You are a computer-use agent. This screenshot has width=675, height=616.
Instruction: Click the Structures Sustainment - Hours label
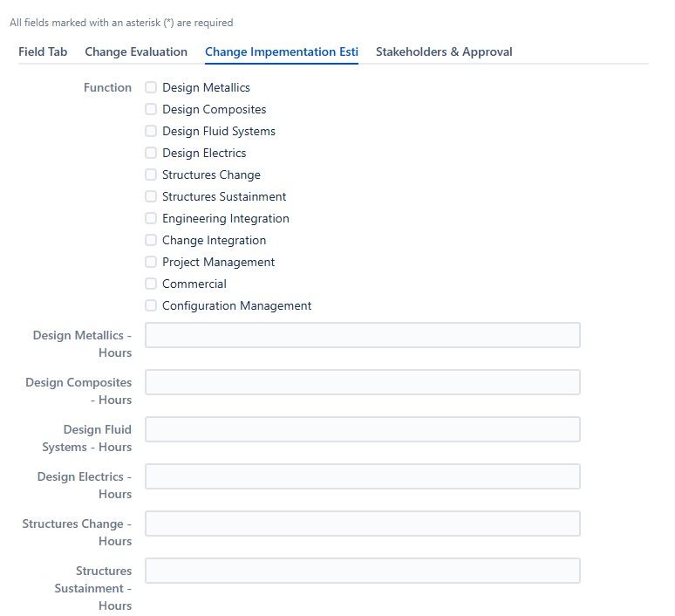[93, 588]
